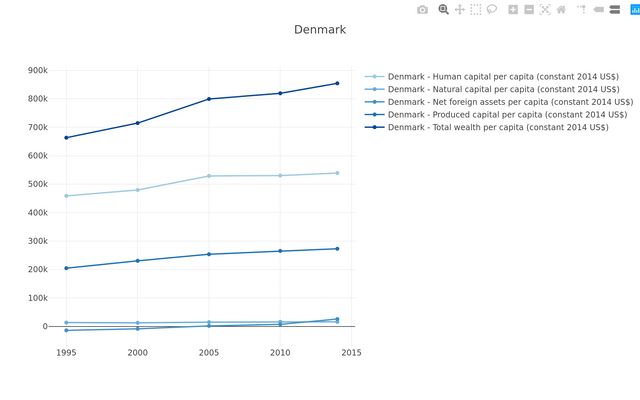Activate the Pan tool
The width and height of the screenshot is (640, 400).
[460, 9]
